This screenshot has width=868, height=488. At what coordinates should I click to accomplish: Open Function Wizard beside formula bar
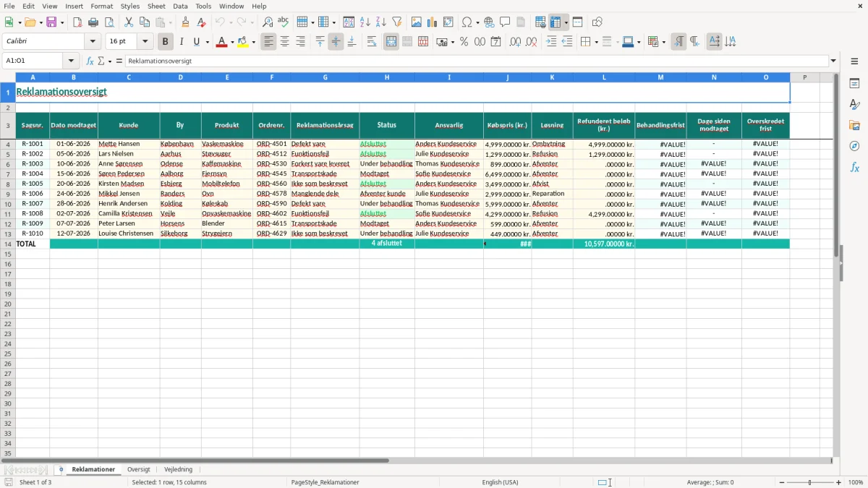pos(90,61)
